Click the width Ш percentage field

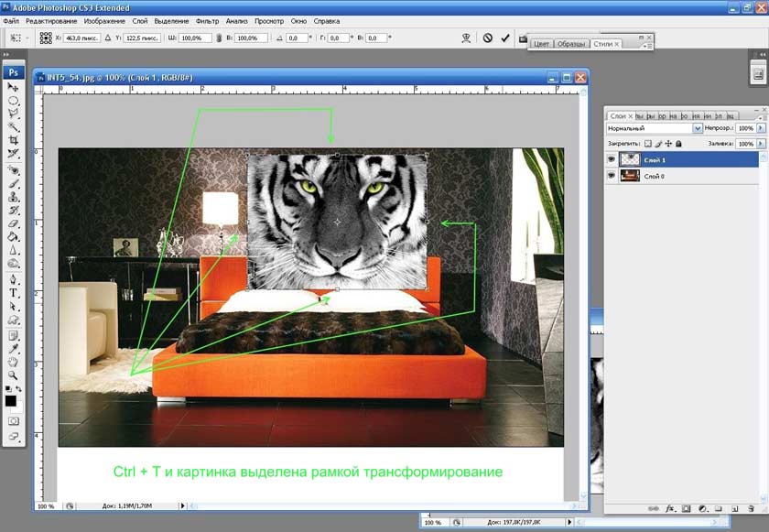pyautogui.click(x=194, y=38)
